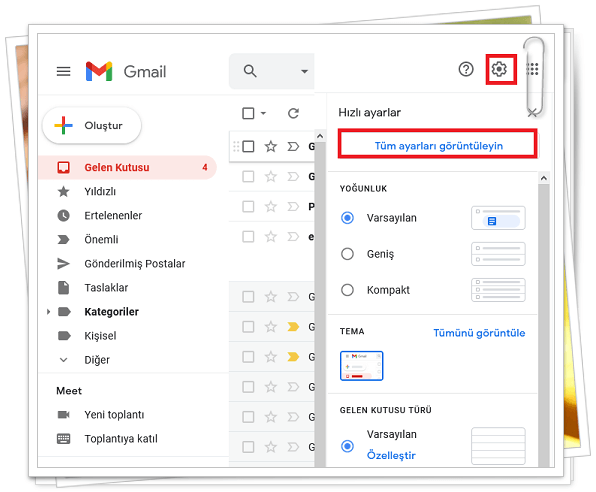Screen dimensions: 596x492
Task: Star the last visible email row
Action: coord(271,447)
